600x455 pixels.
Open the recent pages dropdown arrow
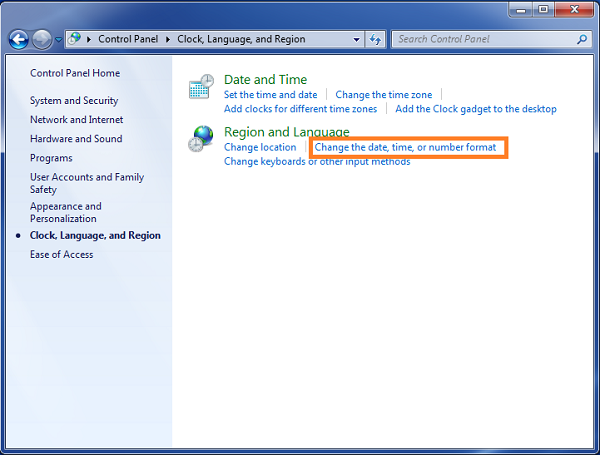click(59, 40)
